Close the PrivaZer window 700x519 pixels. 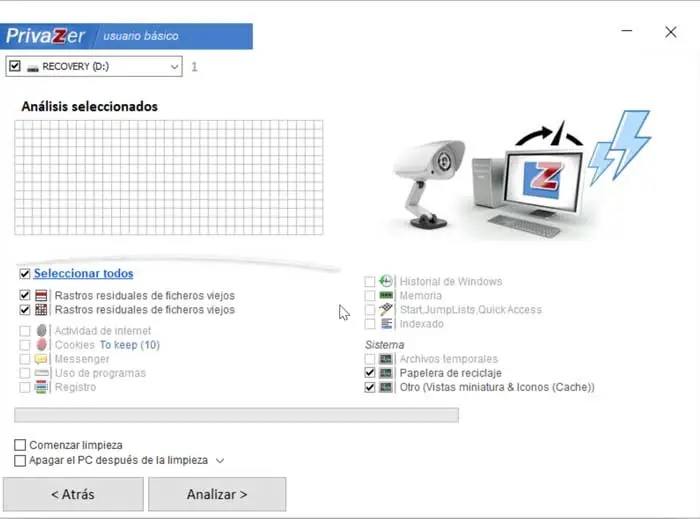[x=671, y=32]
